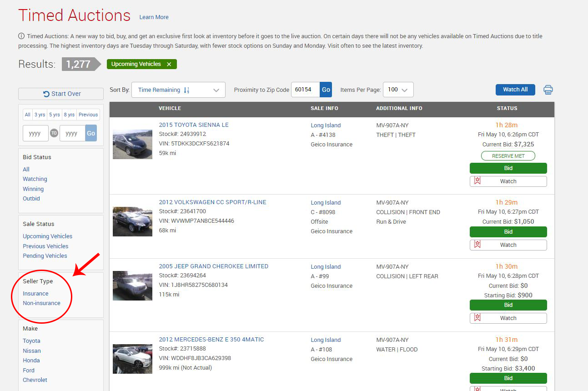588x391 pixels.
Task: Click Long Island link in Mercedes-Benz row
Action: (326, 340)
